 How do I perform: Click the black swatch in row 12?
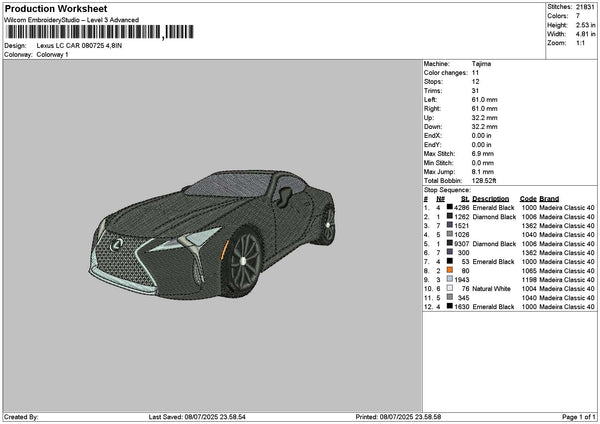click(x=450, y=306)
